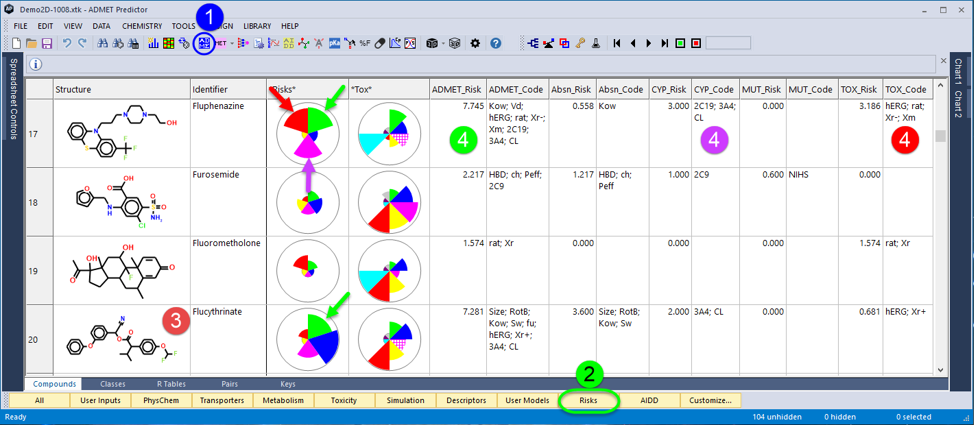This screenshot has width=980, height=425.
Task: Click the gold key toolbar icon
Action: pyautogui.click(x=580, y=43)
